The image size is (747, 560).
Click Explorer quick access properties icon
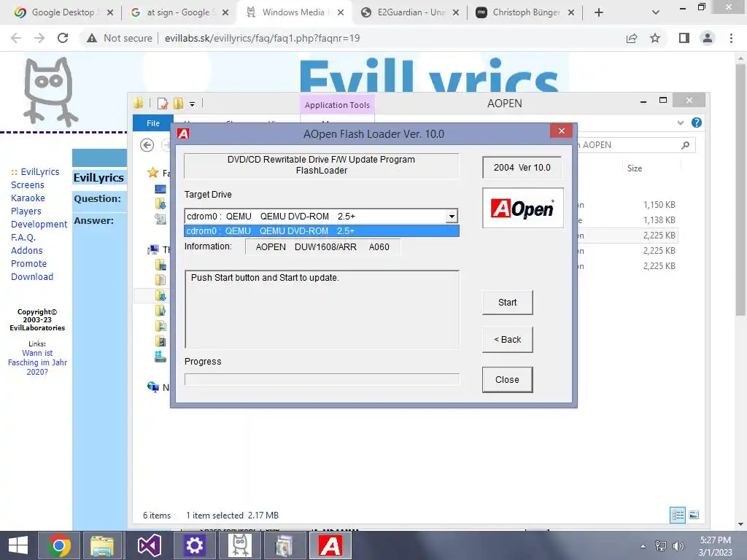(x=163, y=104)
